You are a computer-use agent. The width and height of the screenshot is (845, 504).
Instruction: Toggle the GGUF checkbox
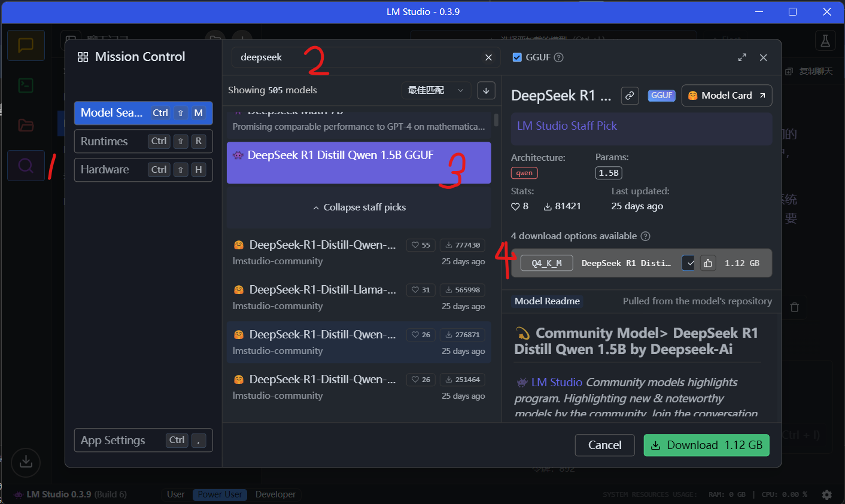[518, 57]
